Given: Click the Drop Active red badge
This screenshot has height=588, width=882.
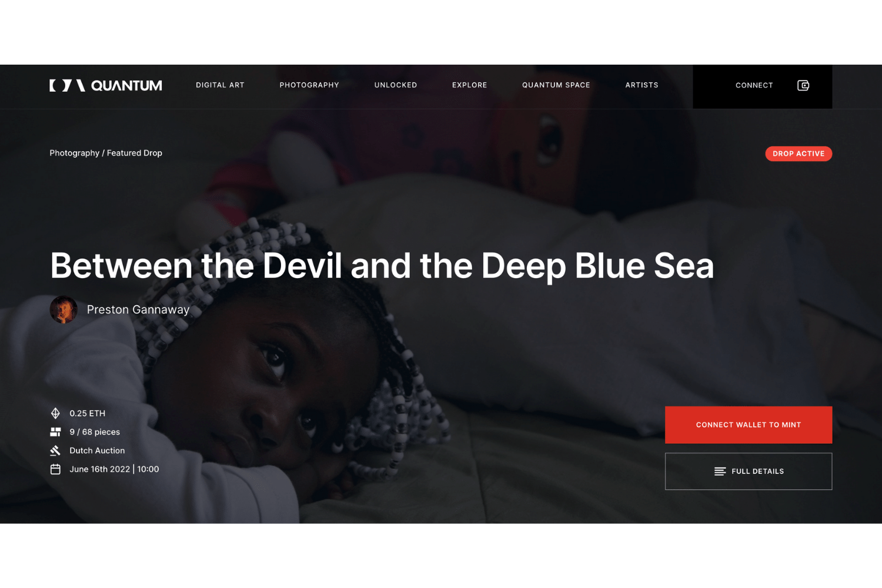Looking at the screenshot, I should pos(799,153).
